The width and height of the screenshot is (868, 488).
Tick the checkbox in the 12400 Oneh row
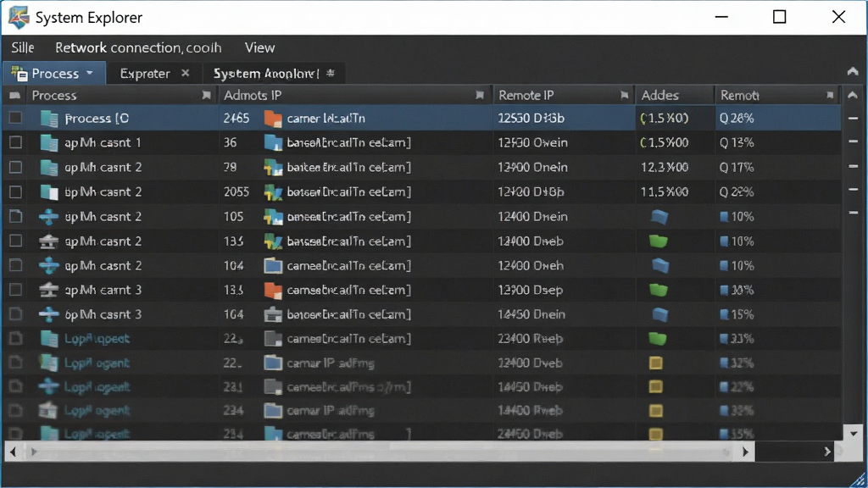pyautogui.click(x=15, y=265)
